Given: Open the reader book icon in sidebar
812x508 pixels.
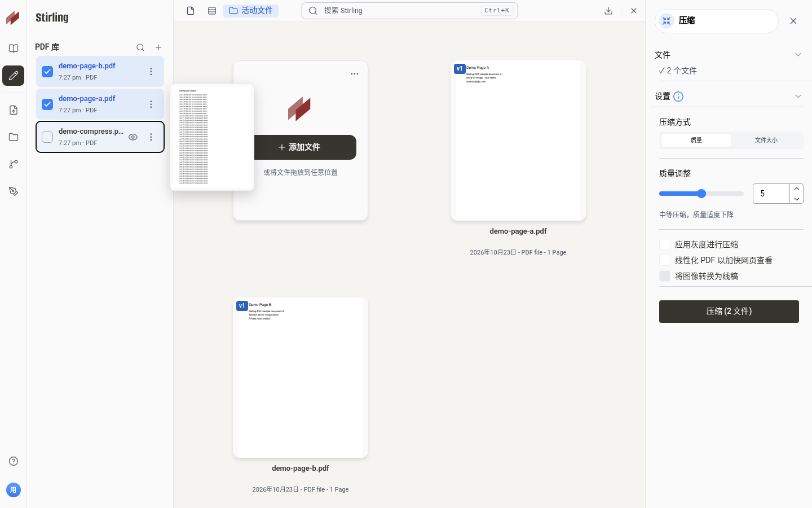Looking at the screenshot, I should click(14, 49).
